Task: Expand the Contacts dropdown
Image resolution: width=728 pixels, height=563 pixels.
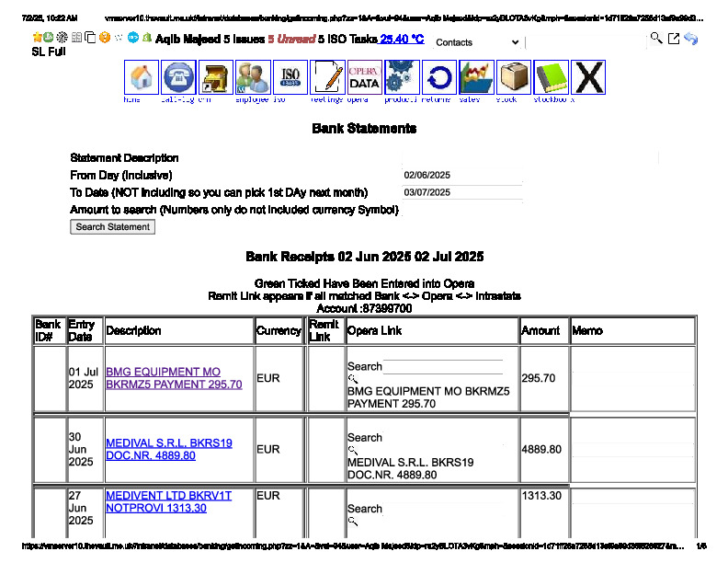Action: 476,42
